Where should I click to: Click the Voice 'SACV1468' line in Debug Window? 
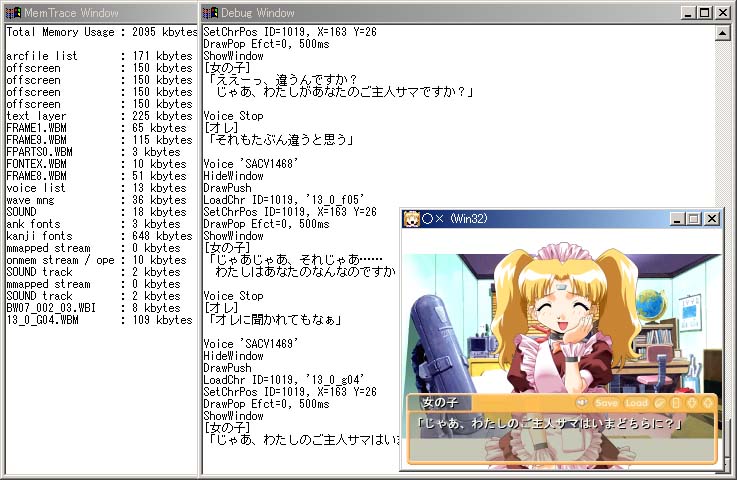(x=251, y=164)
